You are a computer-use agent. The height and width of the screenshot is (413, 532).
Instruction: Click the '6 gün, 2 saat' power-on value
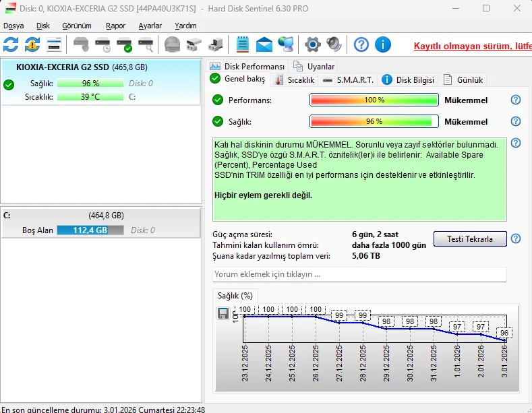[x=375, y=234]
